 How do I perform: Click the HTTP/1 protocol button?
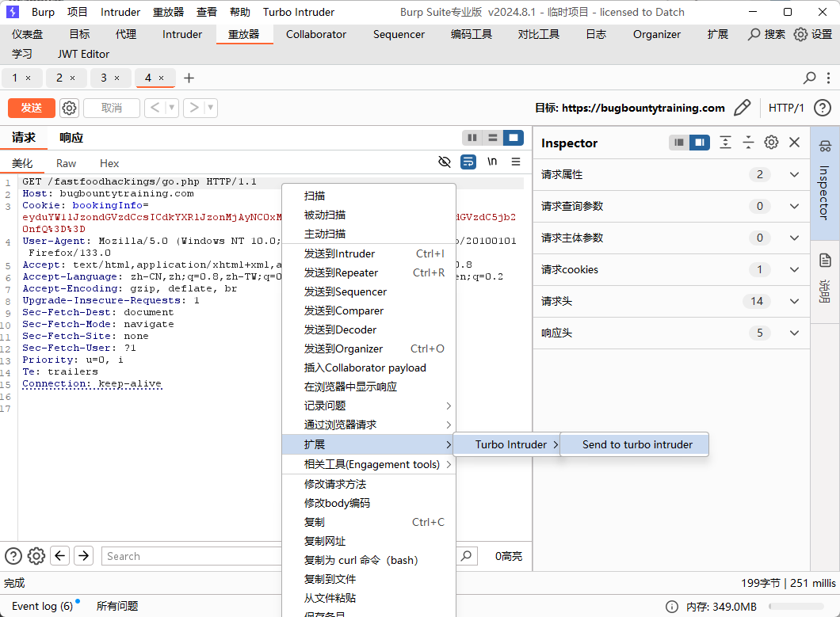pyautogui.click(x=786, y=109)
